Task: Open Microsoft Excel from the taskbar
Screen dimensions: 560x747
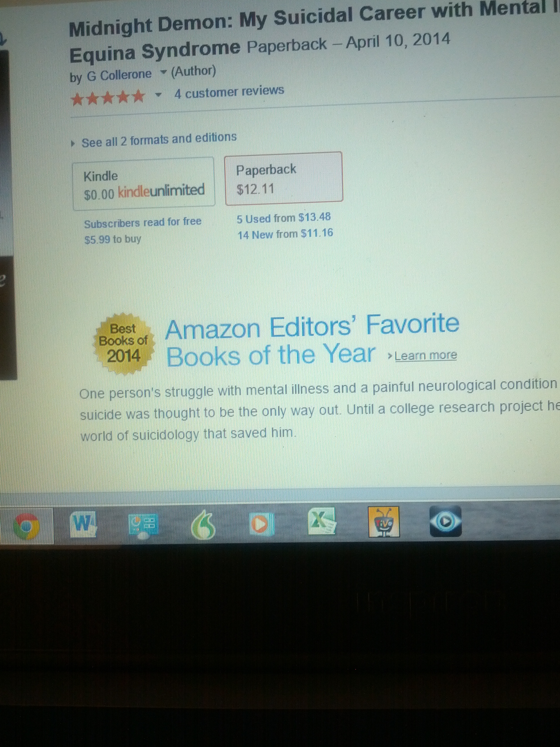Action: coord(322,522)
